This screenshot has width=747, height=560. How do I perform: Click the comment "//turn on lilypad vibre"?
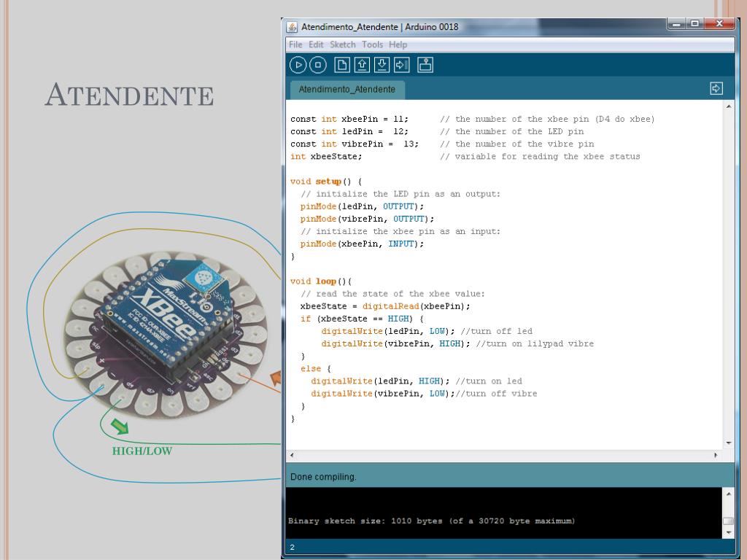pos(535,343)
